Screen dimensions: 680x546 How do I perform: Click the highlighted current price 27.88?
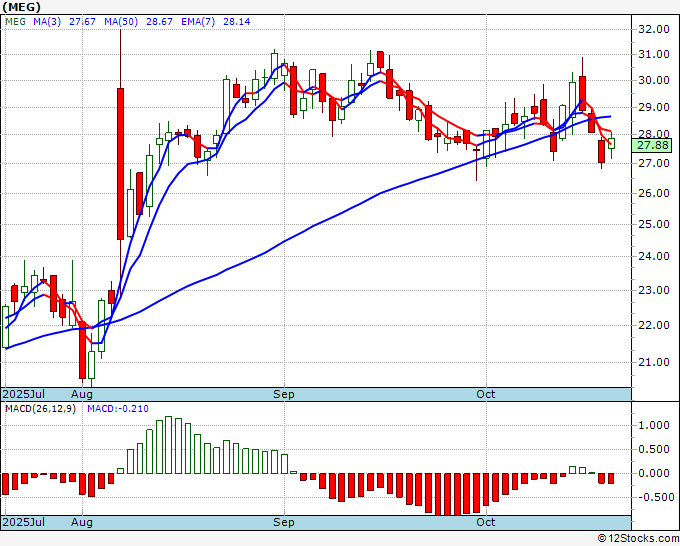tap(652, 145)
